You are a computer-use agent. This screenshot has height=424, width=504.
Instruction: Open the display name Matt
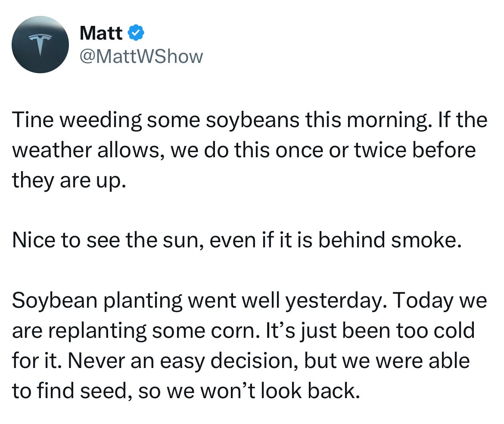101,33
